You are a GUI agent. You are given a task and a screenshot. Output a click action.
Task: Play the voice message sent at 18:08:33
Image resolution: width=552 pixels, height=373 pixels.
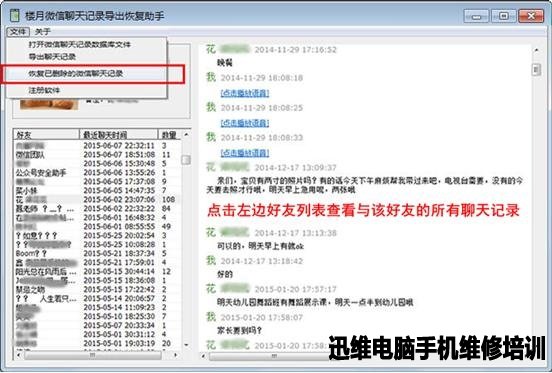coord(245,153)
